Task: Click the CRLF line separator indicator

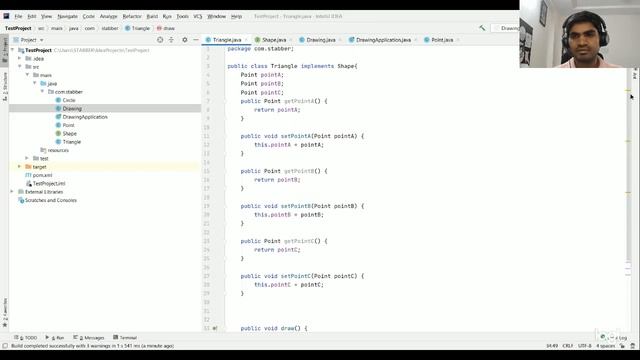Action: pyautogui.click(x=568, y=346)
